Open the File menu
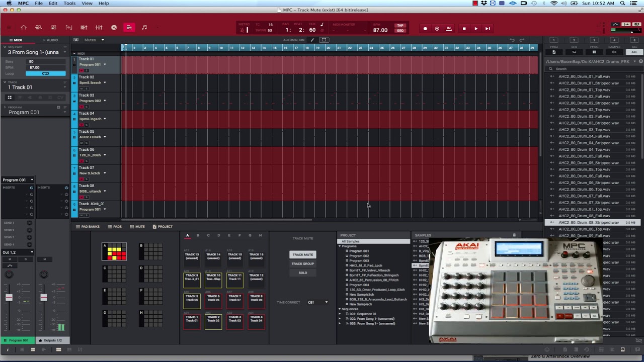The height and width of the screenshot is (362, 644). [39, 3]
